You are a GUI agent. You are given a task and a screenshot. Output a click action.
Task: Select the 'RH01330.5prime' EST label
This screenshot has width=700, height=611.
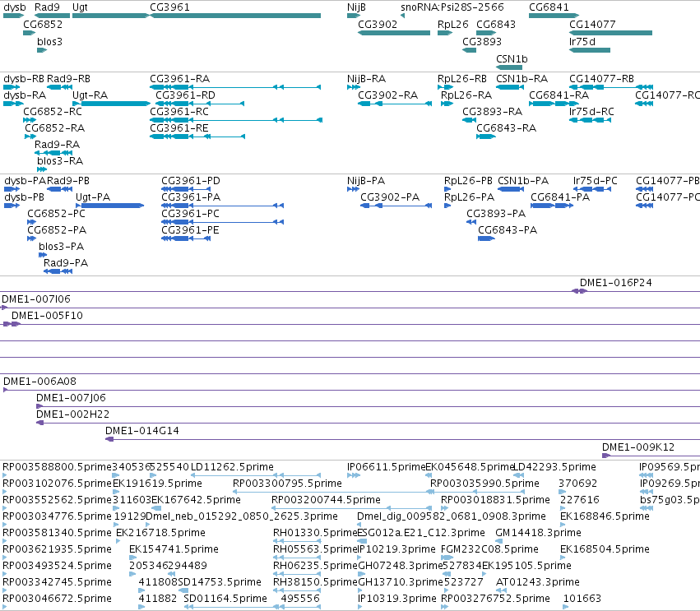pos(315,533)
